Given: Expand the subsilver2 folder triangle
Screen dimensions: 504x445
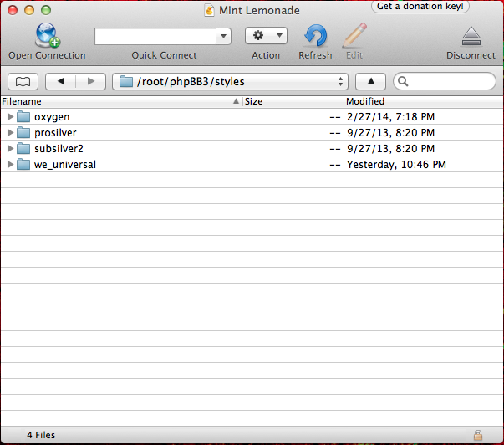Looking at the screenshot, I should click(10, 148).
